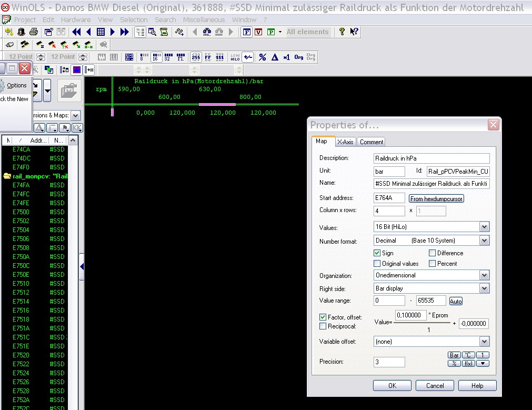Switch to the Comment tab
Viewport: 532px width, 410px height.
371,142
